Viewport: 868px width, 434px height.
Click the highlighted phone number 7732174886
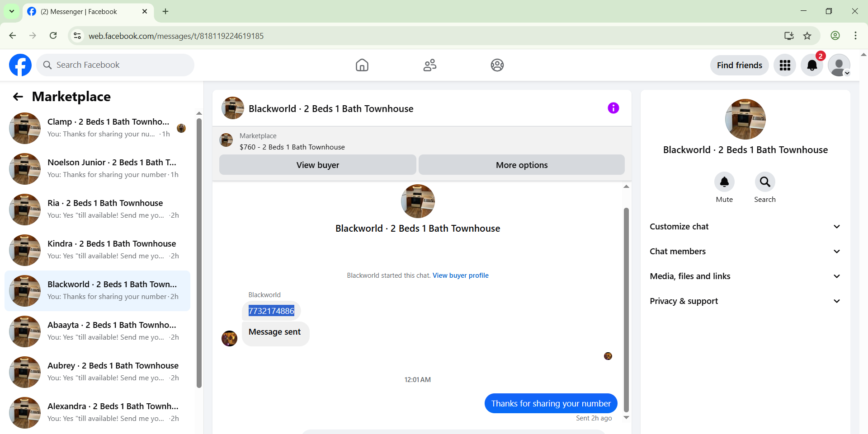[271, 311]
